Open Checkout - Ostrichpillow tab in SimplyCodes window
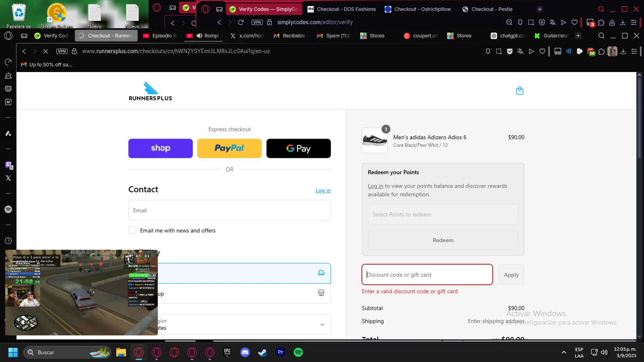Viewport: 644px width, 362px height. pos(418,9)
